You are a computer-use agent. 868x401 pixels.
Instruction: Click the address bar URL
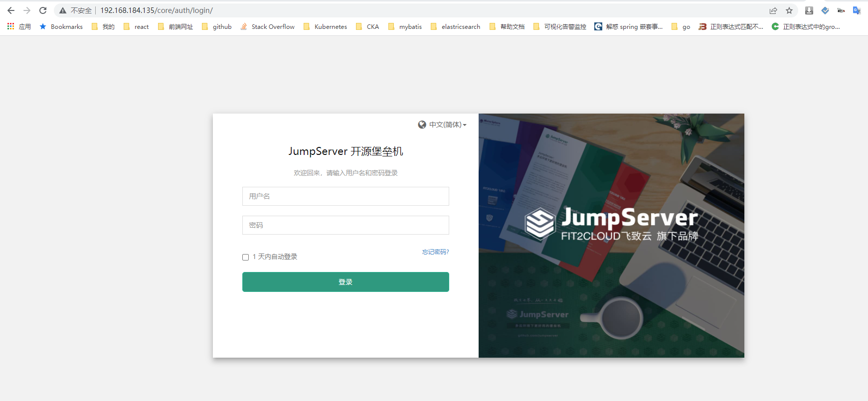coord(157,10)
